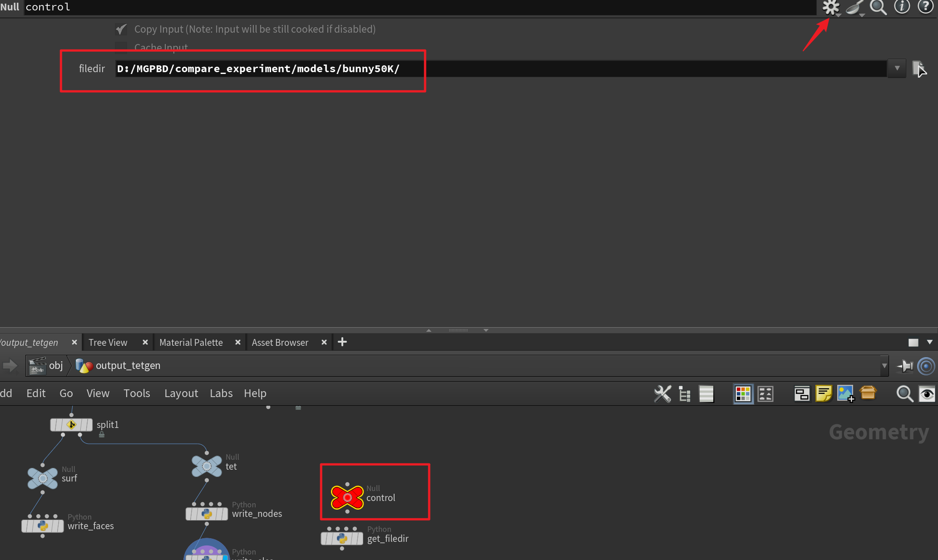Image resolution: width=938 pixels, height=560 pixels.
Task: Expand the filedir dropdown arrow
Action: click(x=897, y=69)
